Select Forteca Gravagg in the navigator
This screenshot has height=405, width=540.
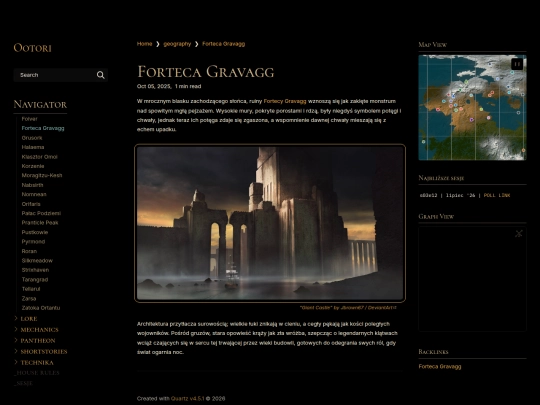43,128
